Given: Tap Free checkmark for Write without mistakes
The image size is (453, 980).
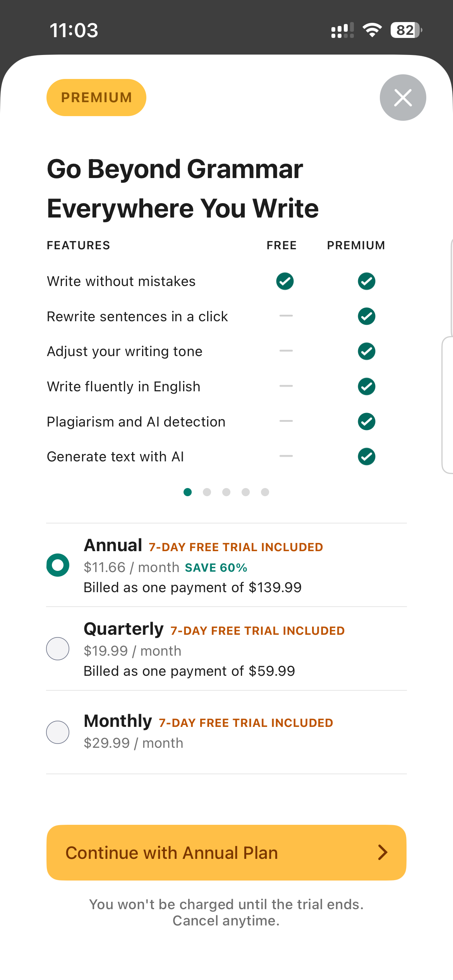Looking at the screenshot, I should (285, 281).
